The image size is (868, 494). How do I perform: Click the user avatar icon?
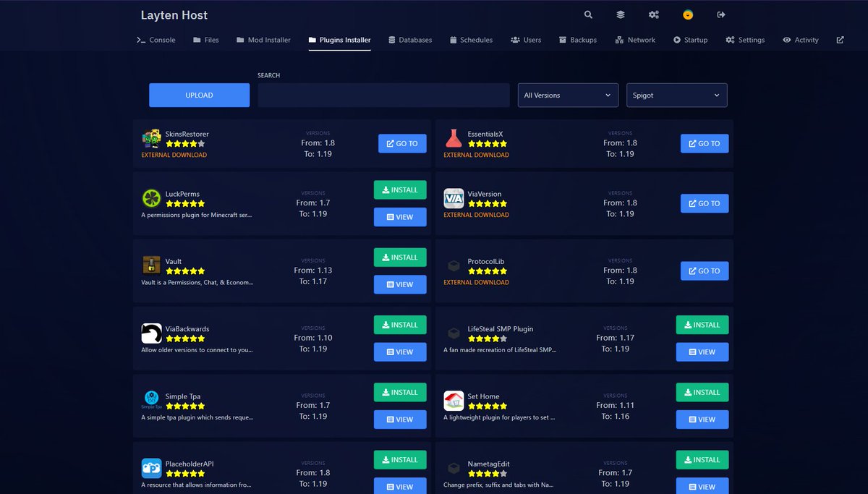[688, 14]
